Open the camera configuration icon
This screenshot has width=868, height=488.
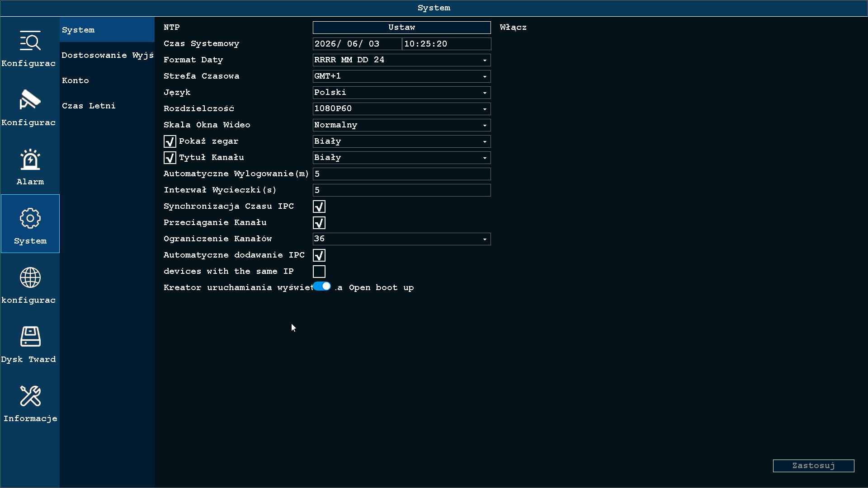[x=30, y=100]
